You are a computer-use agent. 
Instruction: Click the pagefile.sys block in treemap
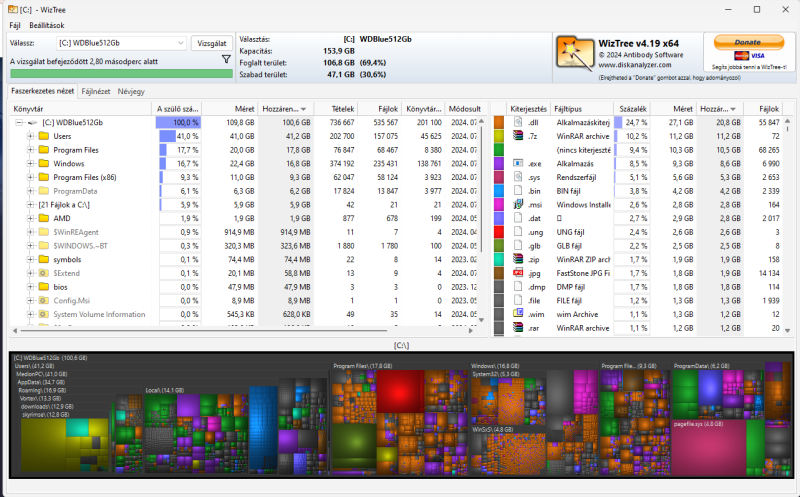[x=709, y=447]
